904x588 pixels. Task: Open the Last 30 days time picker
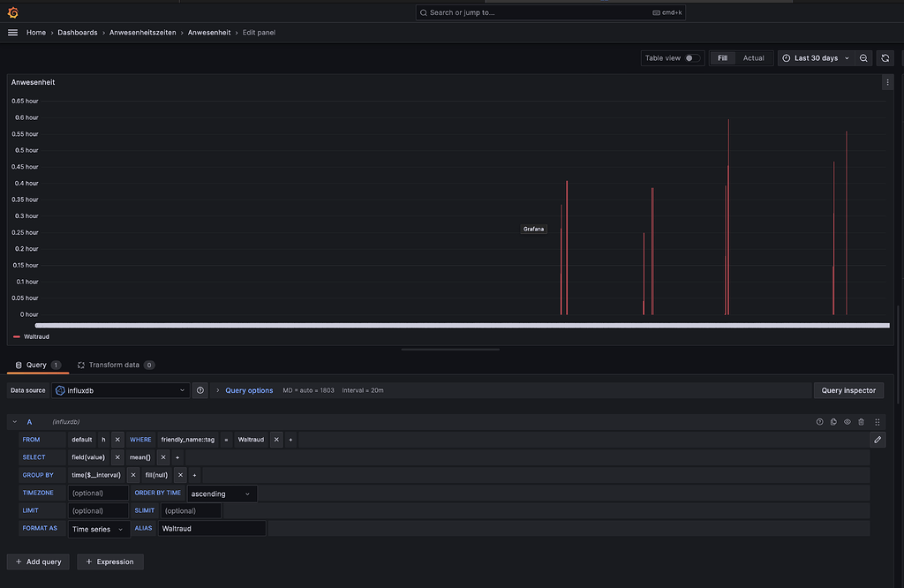(x=816, y=57)
